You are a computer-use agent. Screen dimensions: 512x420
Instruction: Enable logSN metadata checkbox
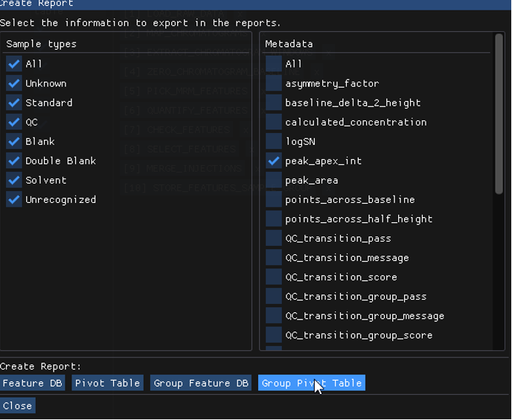[274, 141]
